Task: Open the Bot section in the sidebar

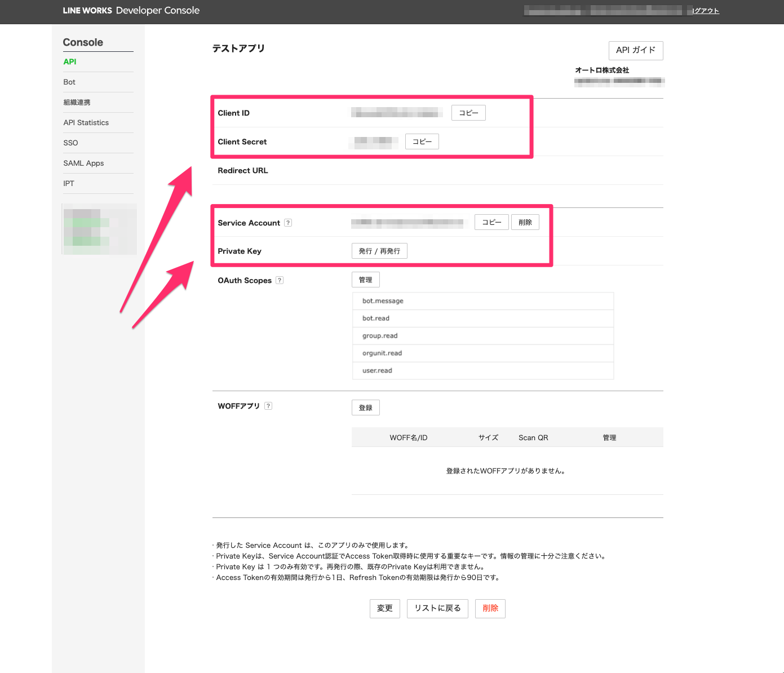Action: pyautogui.click(x=69, y=82)
